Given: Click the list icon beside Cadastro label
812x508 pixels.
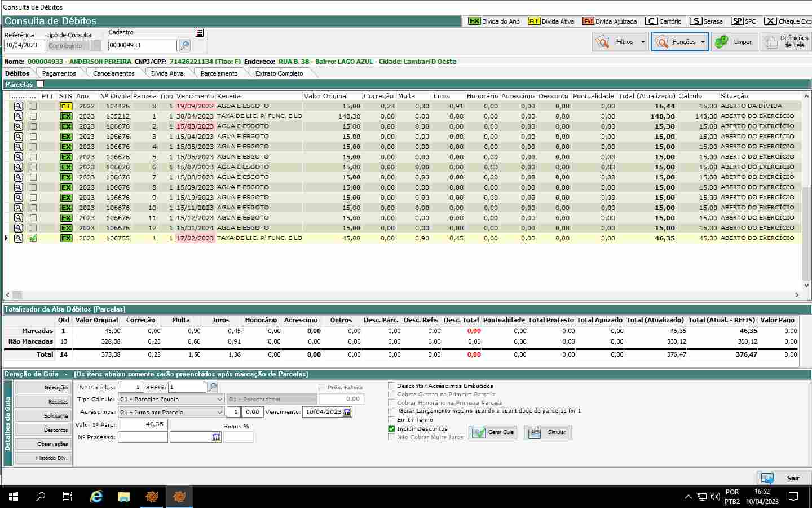Looking at the screenshot, I should (199, 33).
